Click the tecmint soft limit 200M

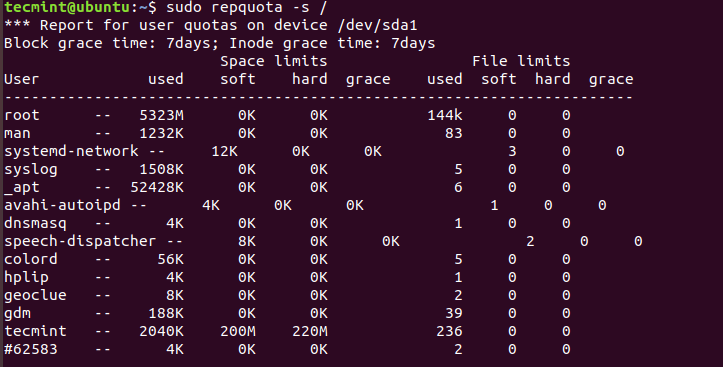pos(238,331)
